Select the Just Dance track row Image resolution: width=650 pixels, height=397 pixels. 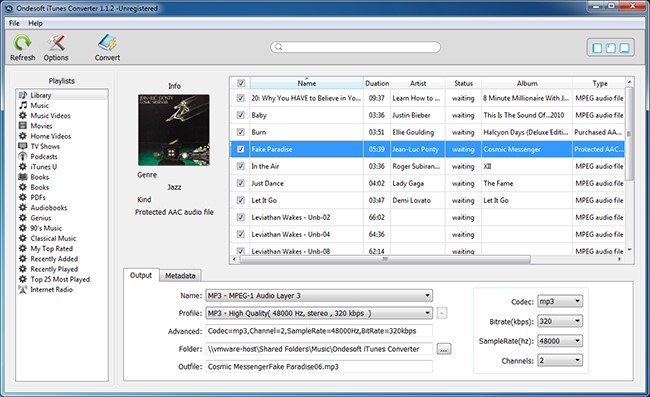pos(427,183)
